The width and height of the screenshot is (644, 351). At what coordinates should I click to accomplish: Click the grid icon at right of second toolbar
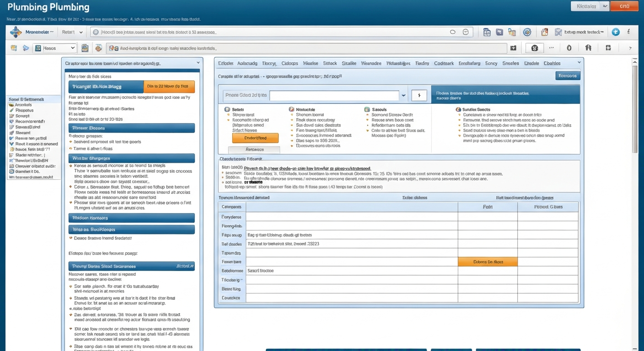click(x=608, y=48)
